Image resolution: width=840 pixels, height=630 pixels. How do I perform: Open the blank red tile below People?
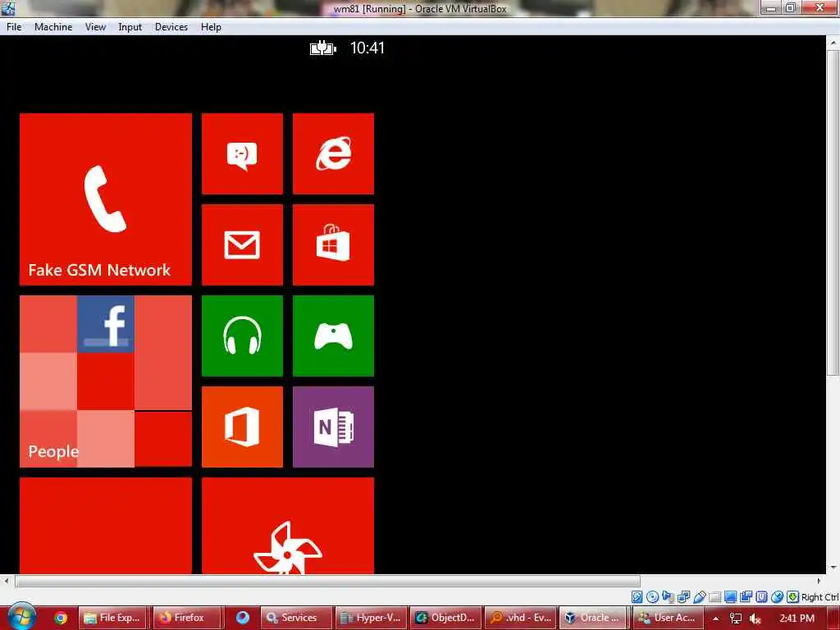[x=106, y=526]
